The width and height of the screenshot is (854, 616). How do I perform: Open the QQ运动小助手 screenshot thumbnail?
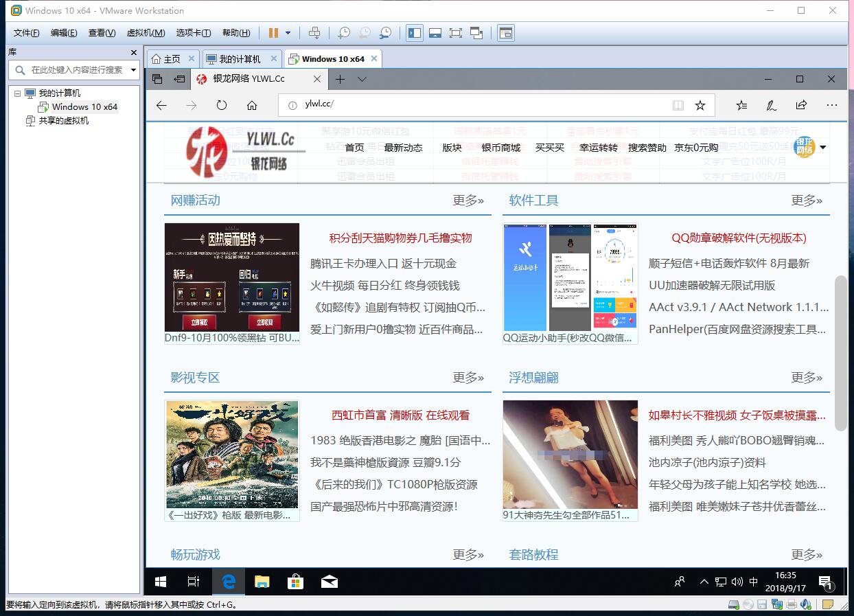570,277
